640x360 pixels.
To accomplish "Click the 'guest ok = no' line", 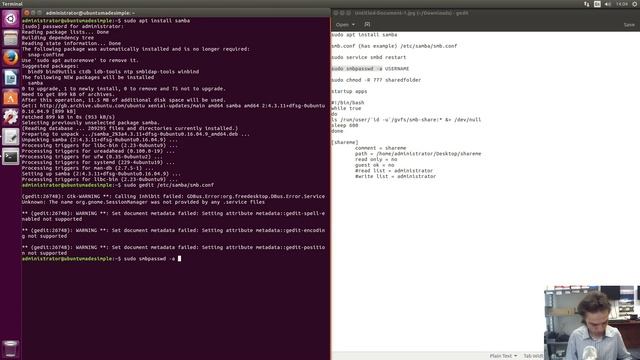I will coord(374,165).
